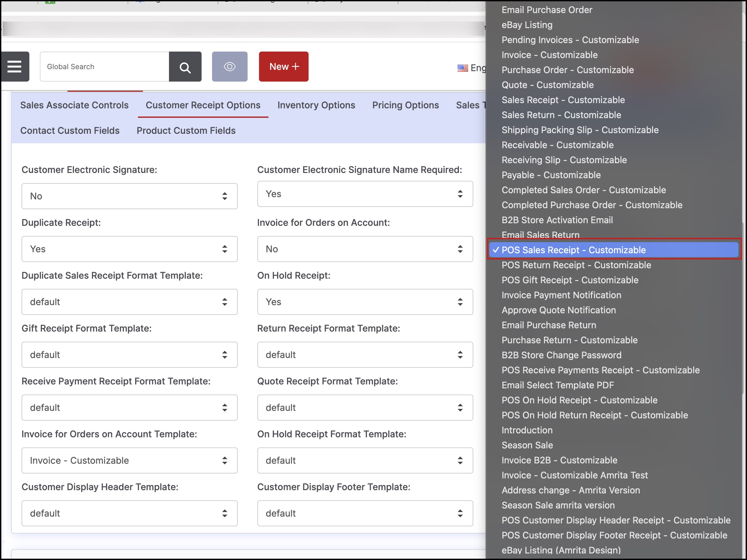Open the Pricing Options tab
This screenshot has width=747, height=560.
coord(405,105)
